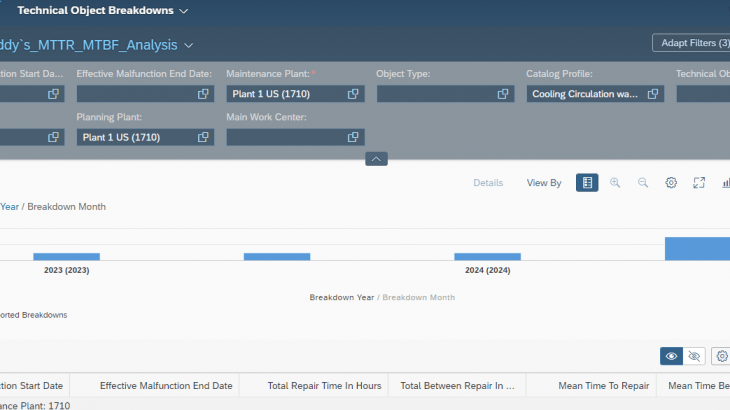This screenshot has width=730, height=410.
Task: Open value help for Malfunction Start Date
Action: pos(54,94)
